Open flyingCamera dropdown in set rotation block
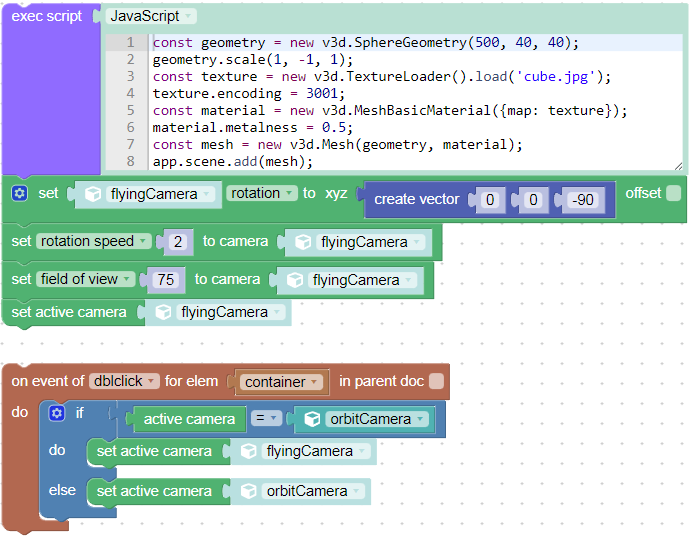Image resolution: width=693 pixels, height=537 pixels. (160, 194)
